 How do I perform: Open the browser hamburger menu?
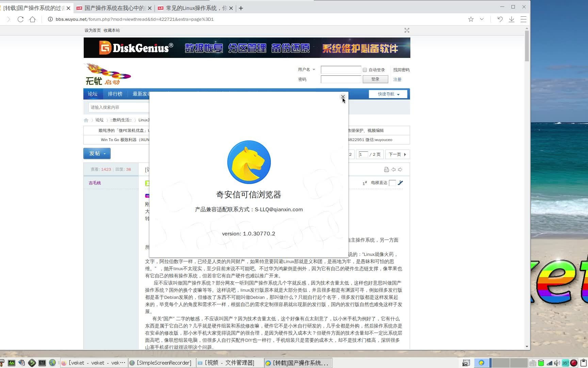(x=523, y=19)
